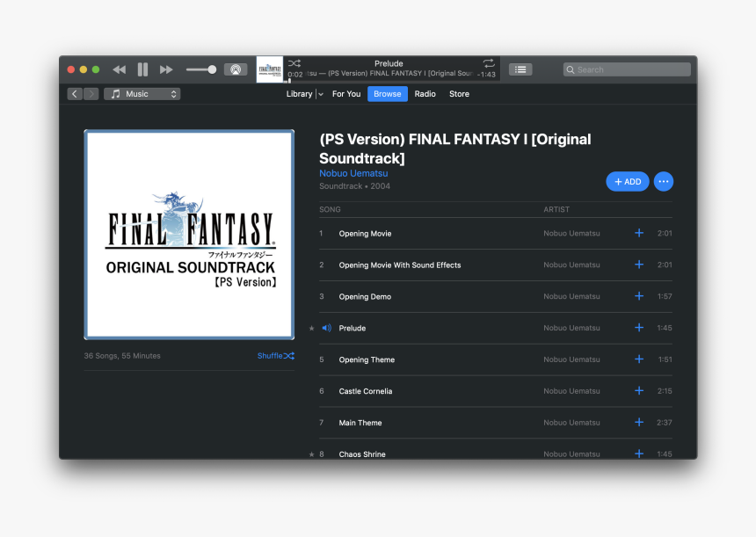Open the Music media picker dropdown

(142, 93)
